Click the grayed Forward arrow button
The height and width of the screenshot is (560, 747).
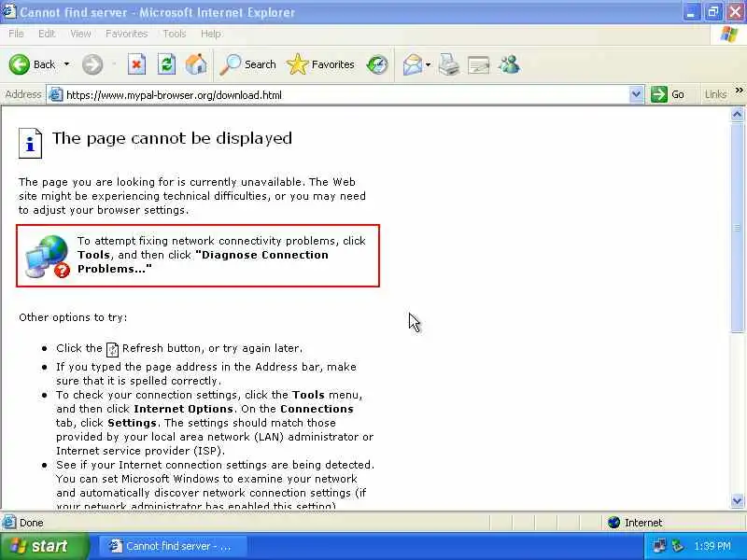[x=92, y=64]
